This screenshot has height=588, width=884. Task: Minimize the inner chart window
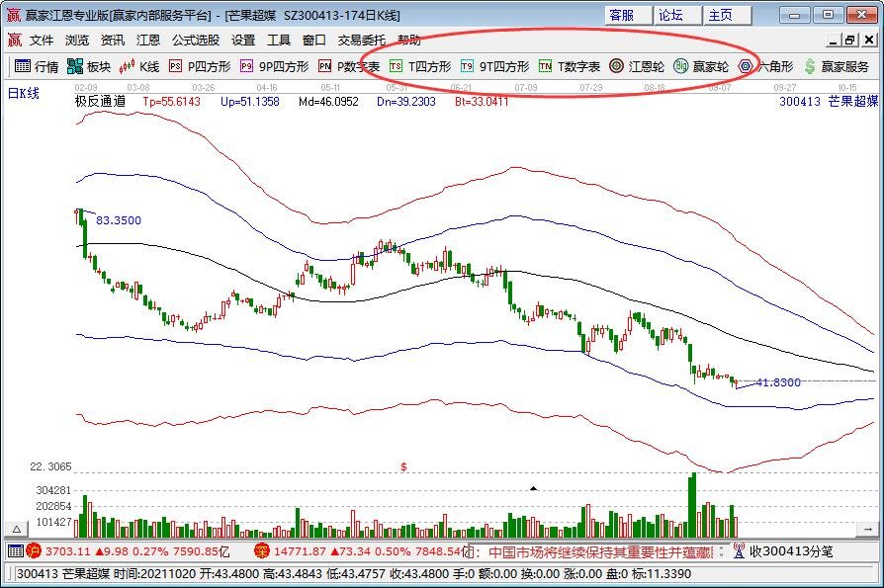click(x=833, y=40)
